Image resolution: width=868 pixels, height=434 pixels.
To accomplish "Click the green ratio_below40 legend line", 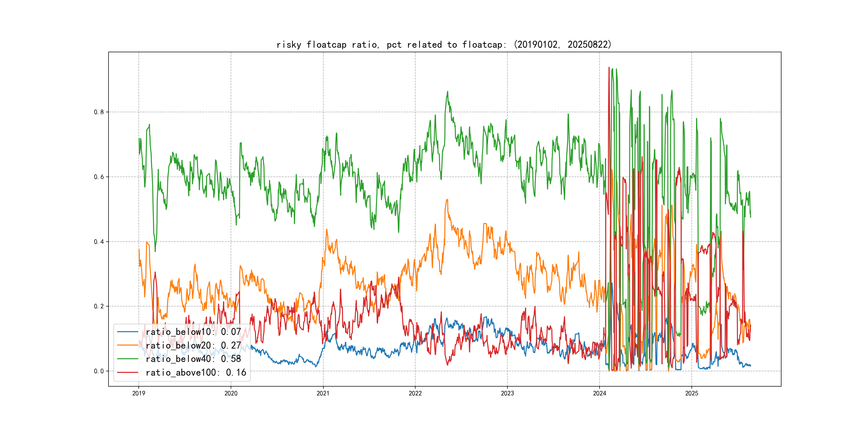I will (127, 359).
